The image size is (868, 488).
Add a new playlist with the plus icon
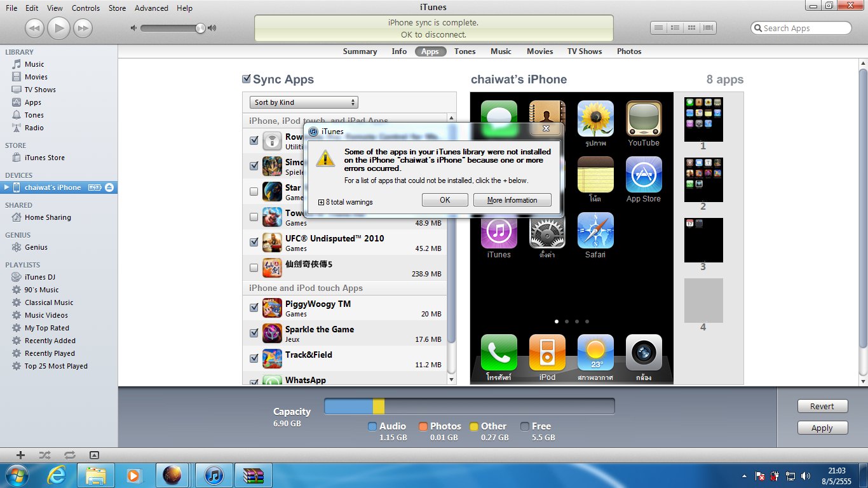point(20,455)
